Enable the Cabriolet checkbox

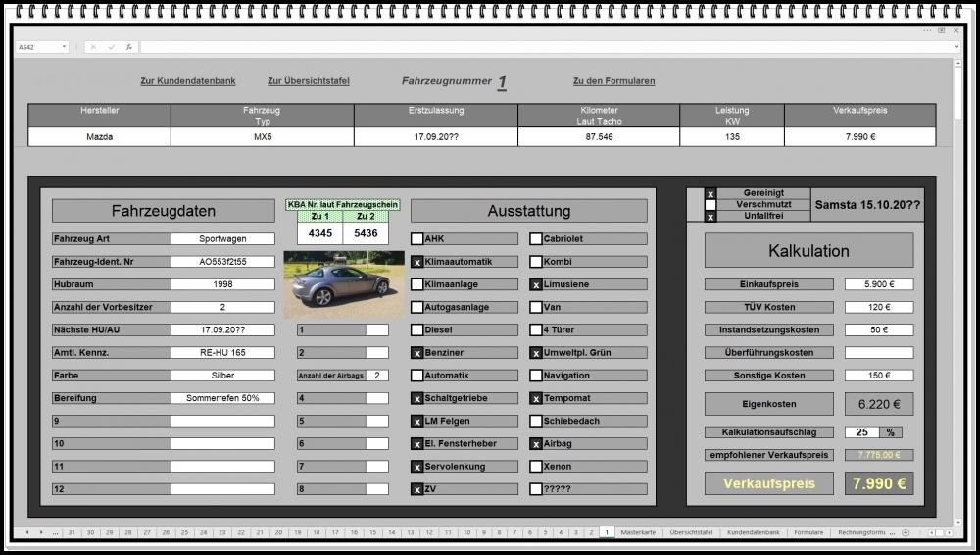pyautogui.click(x=536, y=238)
